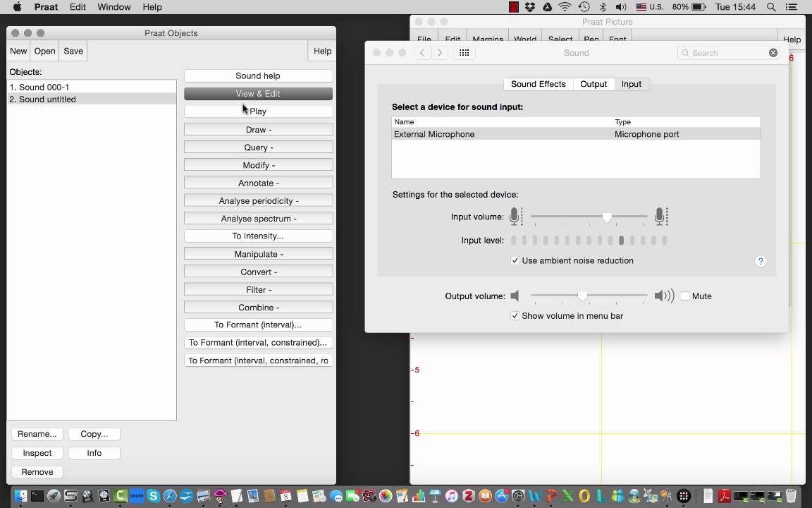The width and height of the screenshot is (812, 508).
Task: Open the Time Machine menu bar icon
Action: [584, 7]
